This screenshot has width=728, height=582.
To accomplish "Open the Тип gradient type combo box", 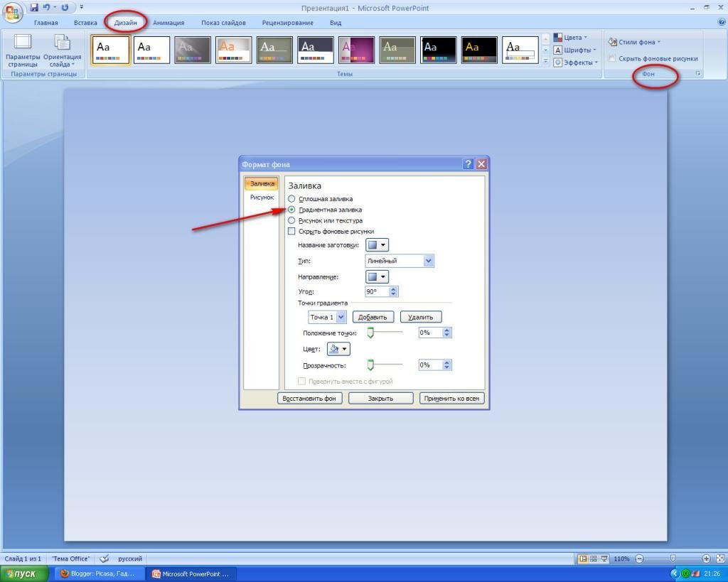I will [x=400, y=261].
